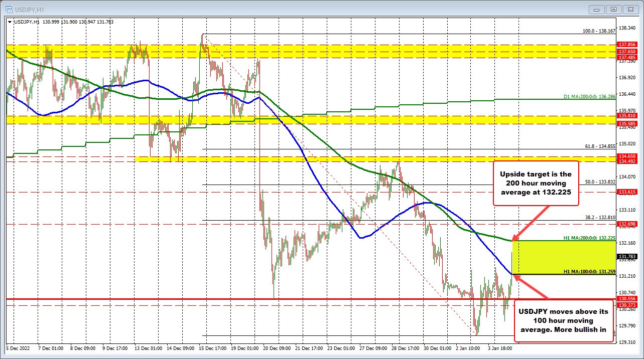
Task: Click the OHLC text '130.999 131.900 130.947 131.783'
Action: [x=77, y=21]
